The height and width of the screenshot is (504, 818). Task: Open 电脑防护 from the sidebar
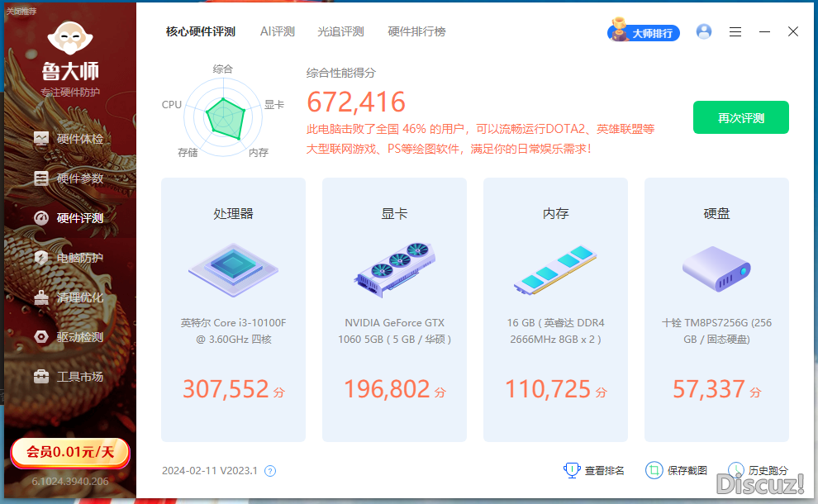pyautogui.click(x=69, y=258)
